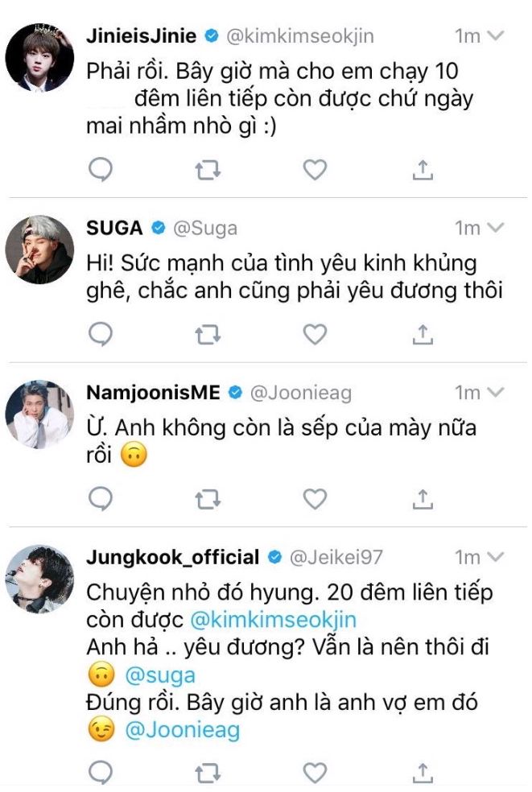
Task: Share SUGA's tweet
Action: [x=423, y=333]
